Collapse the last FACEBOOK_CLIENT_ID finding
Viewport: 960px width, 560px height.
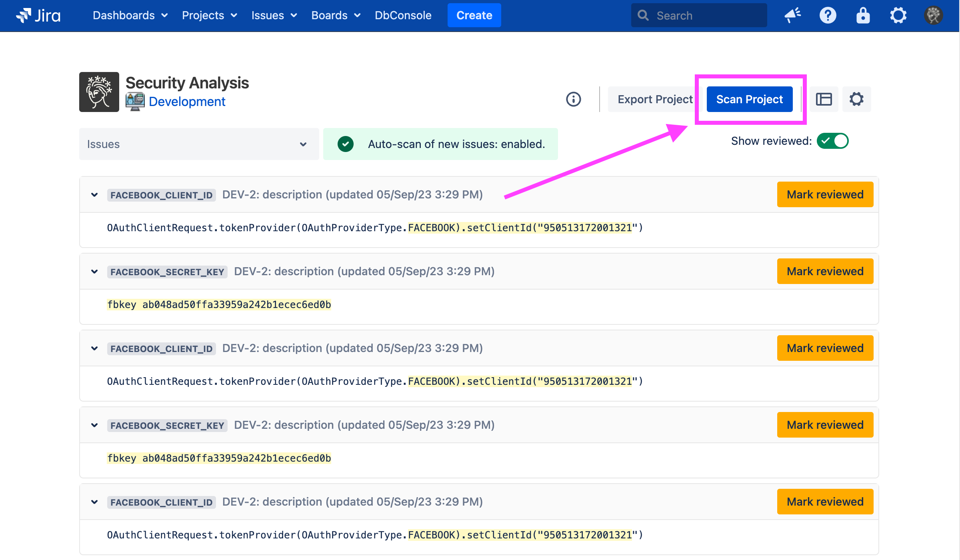click(x=94, y=502)
